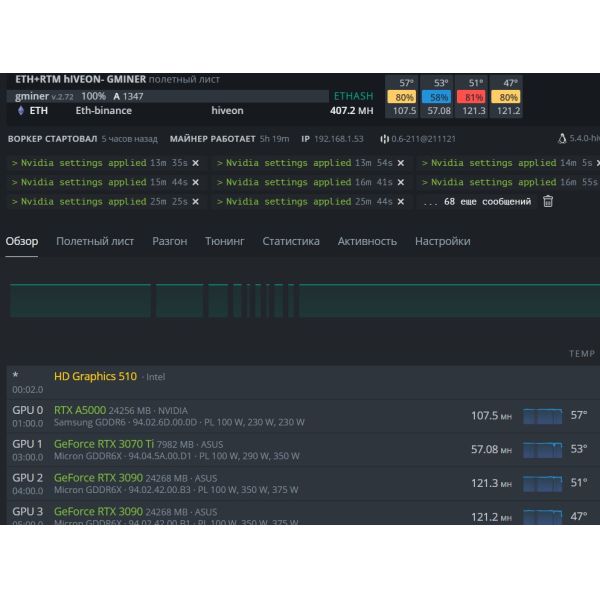
Task: Dismiss the 15m 44s Nvidia settings notification
Action: [195, 182]
